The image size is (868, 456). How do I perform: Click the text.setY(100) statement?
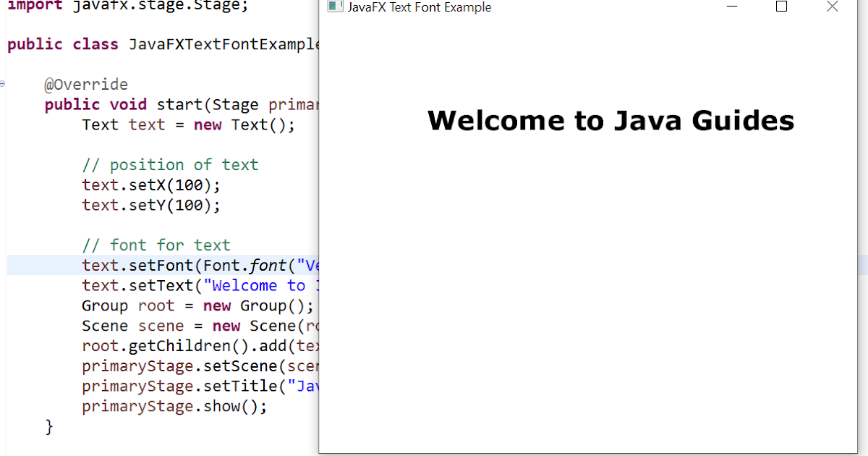(x=150, y=205)
